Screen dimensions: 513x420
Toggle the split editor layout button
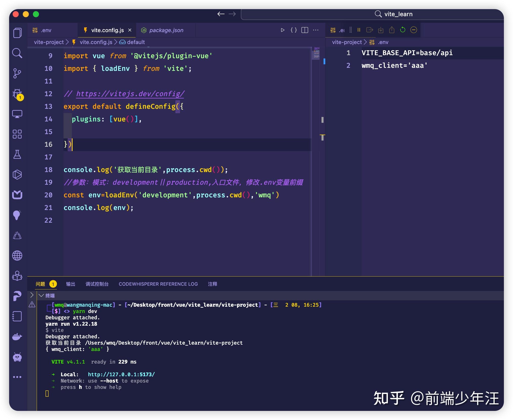(x=305, y=30)
